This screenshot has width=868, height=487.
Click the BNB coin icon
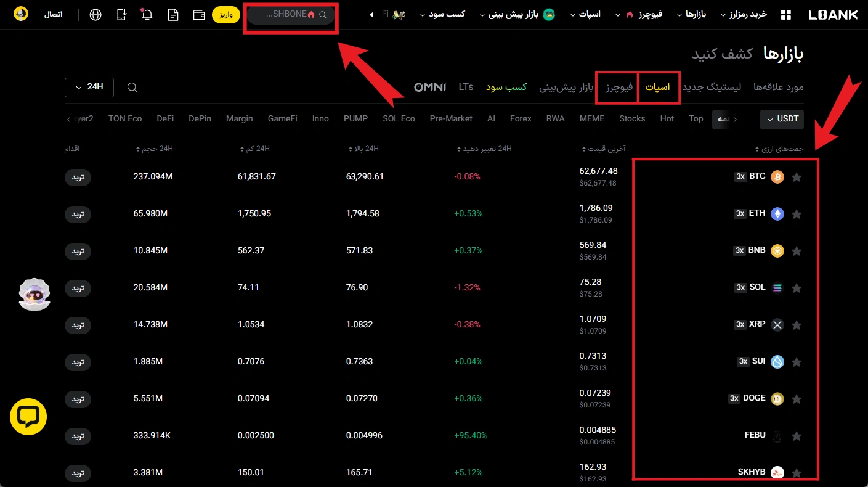coord(777,251)
